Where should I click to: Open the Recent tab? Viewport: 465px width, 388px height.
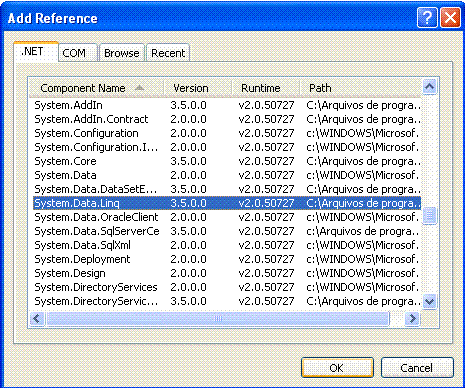[168, 53]
